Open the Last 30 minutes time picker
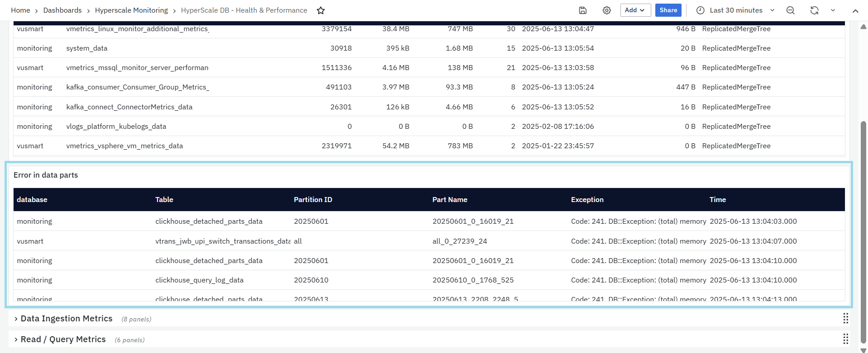868x353 pixels. (x=735, y=10)
